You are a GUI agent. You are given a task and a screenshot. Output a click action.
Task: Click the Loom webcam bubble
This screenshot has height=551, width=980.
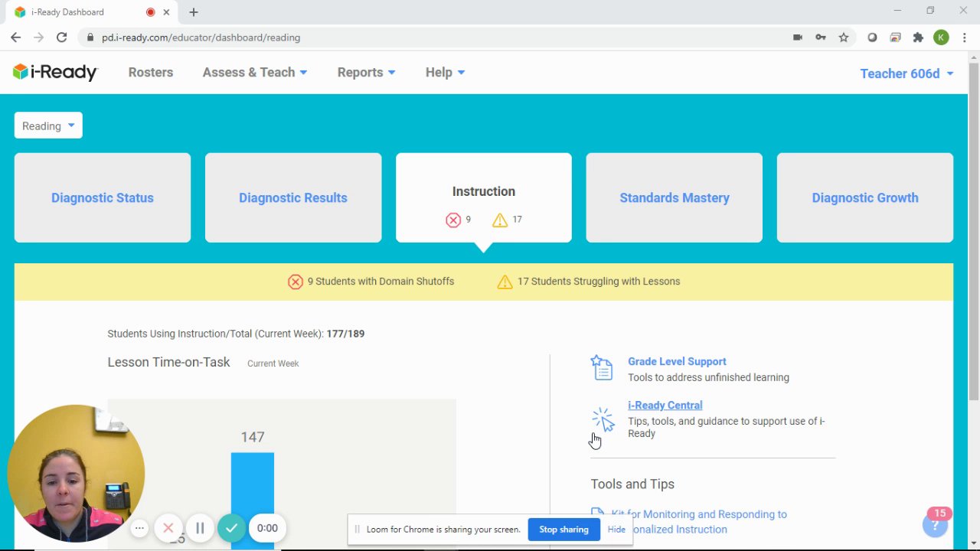tap(76, 473)
